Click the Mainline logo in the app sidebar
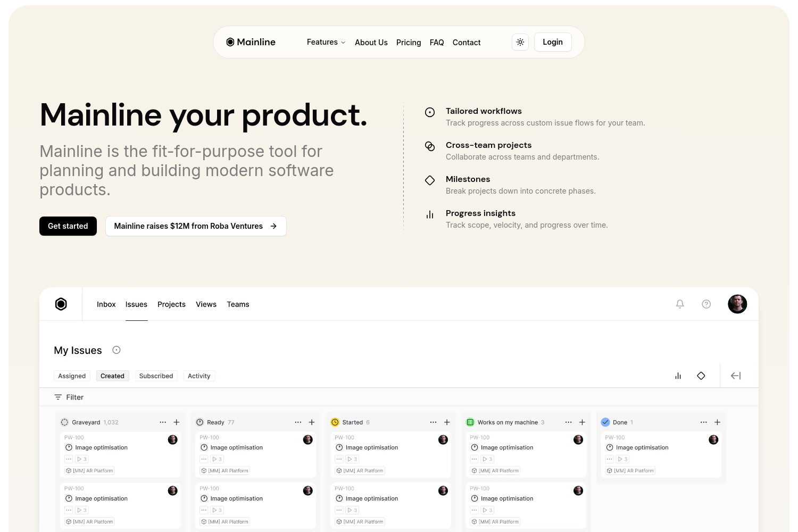The height and width of the screenshot is (532, 798). [x=61, y=304]
